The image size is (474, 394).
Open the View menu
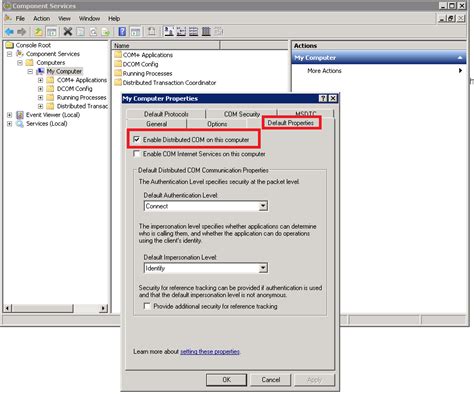(64, 19)
